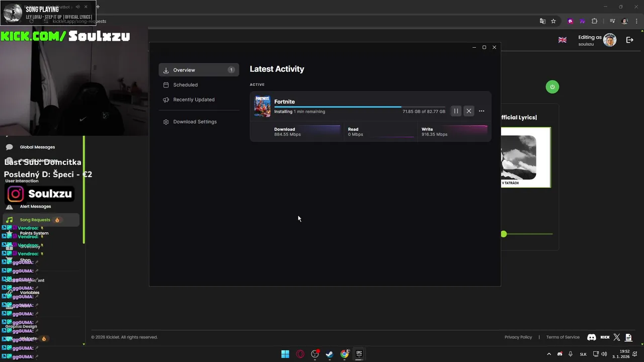The width and height of the screenshot is (644, 362).
Task: Open the three-dot options for Fortnite
Action: tap(481, 111)
